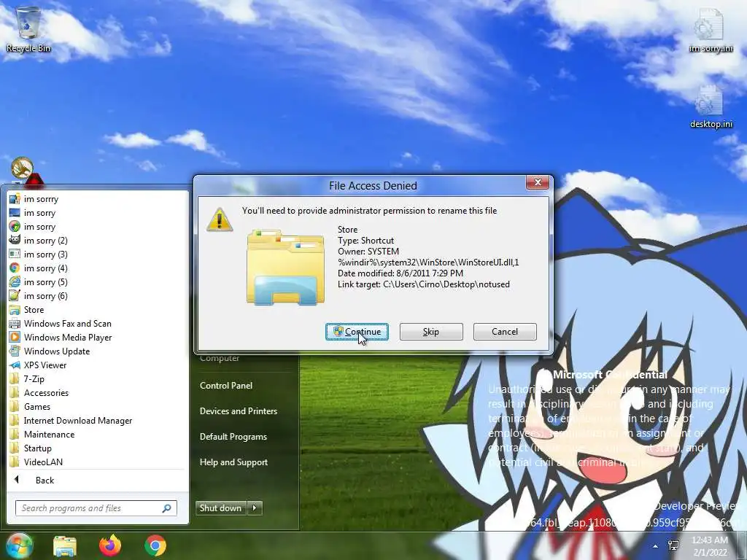Expand the Games folder
The image size is (747, 560).
[x=30, y=406]
